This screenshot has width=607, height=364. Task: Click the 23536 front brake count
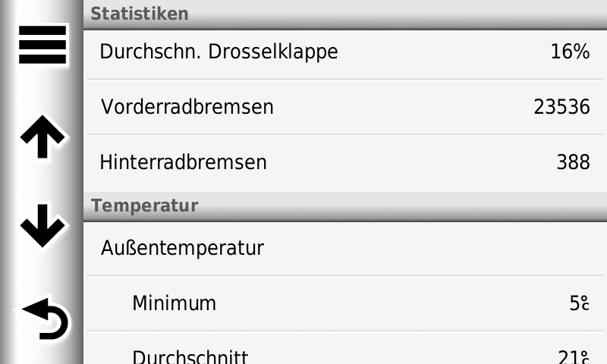click(x=561, y=107)
